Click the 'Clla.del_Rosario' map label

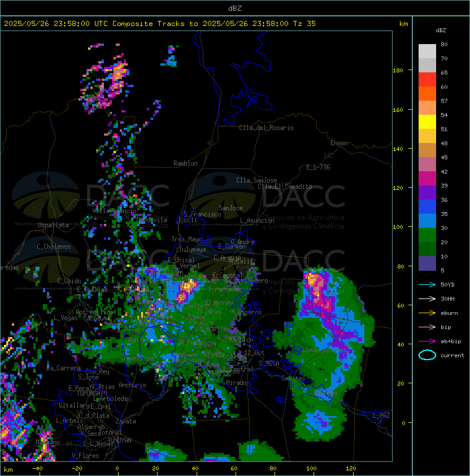click(x=266, y=128)
